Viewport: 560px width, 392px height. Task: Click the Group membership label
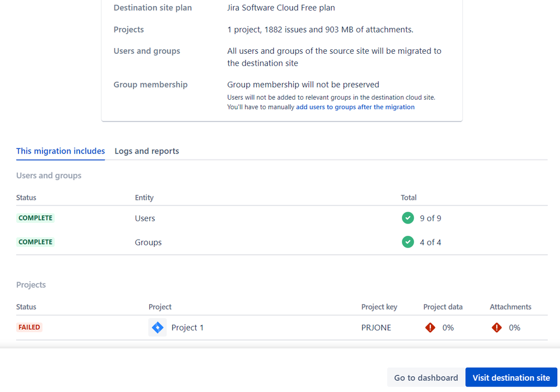150,85
